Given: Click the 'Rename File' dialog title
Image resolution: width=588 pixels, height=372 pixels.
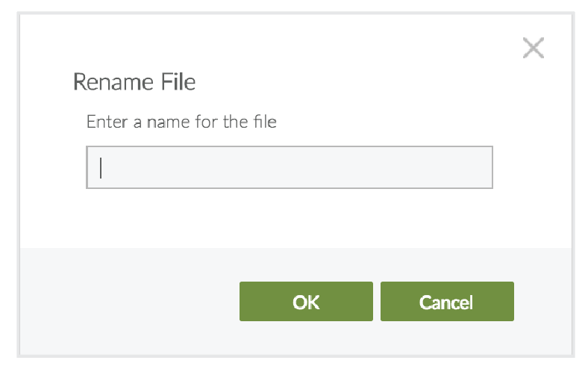Looking at the screenshot, I should coord(134,81).
